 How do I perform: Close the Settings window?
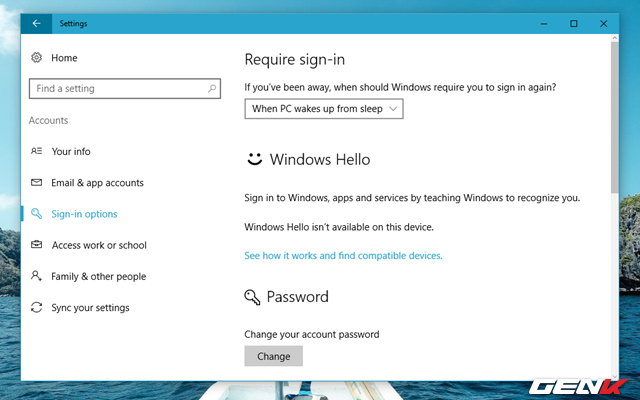604,24
